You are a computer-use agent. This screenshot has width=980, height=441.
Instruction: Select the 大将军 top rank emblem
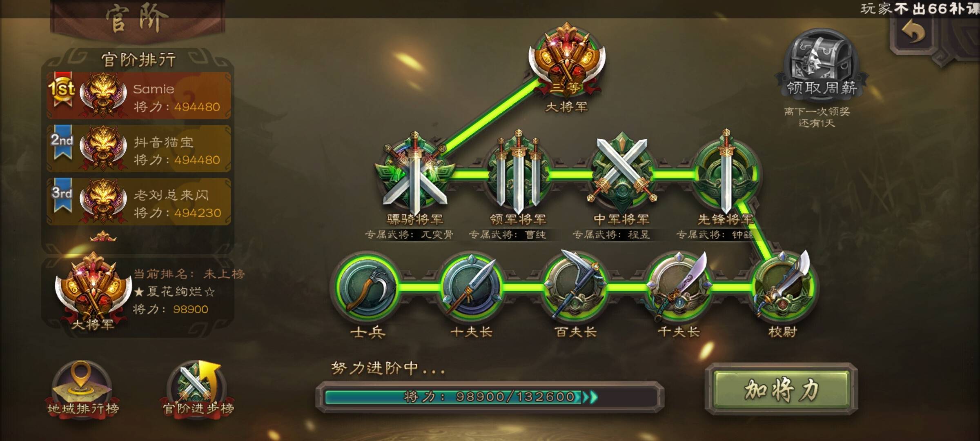pos(567,61)
